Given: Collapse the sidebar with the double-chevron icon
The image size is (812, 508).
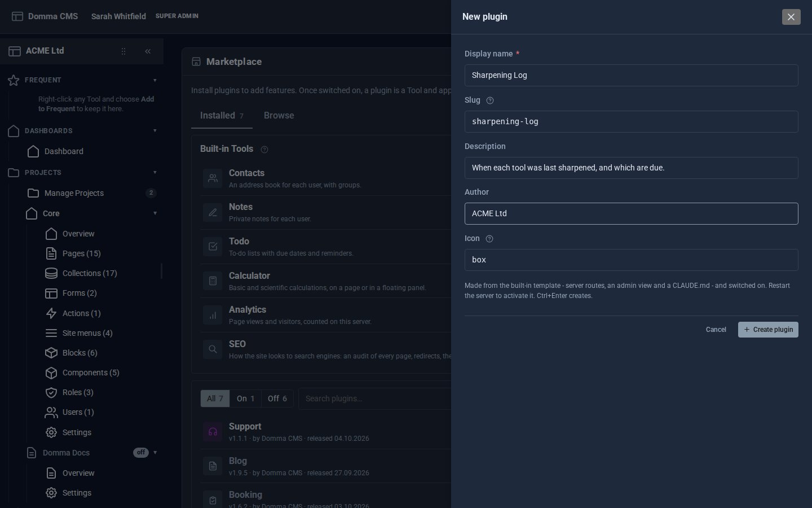Looking at the screenshot, I should pyautogui.click(x=148, y=51).
